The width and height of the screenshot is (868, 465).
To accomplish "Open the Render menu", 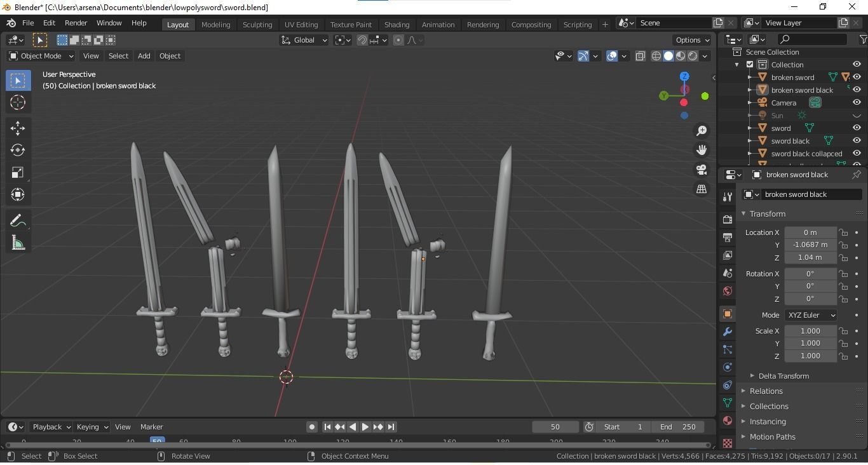I will 76,23.
